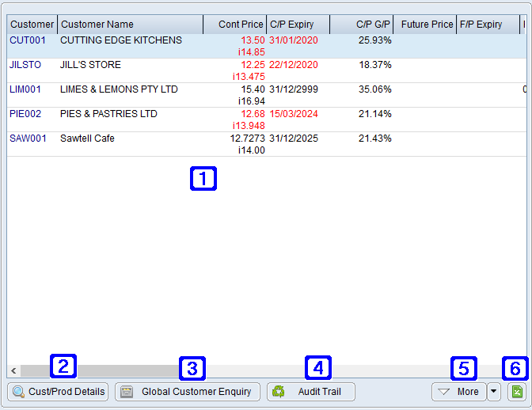Click the Excel export icon button
The height and width of the screenshot is (410, 532).
point(516,392)
